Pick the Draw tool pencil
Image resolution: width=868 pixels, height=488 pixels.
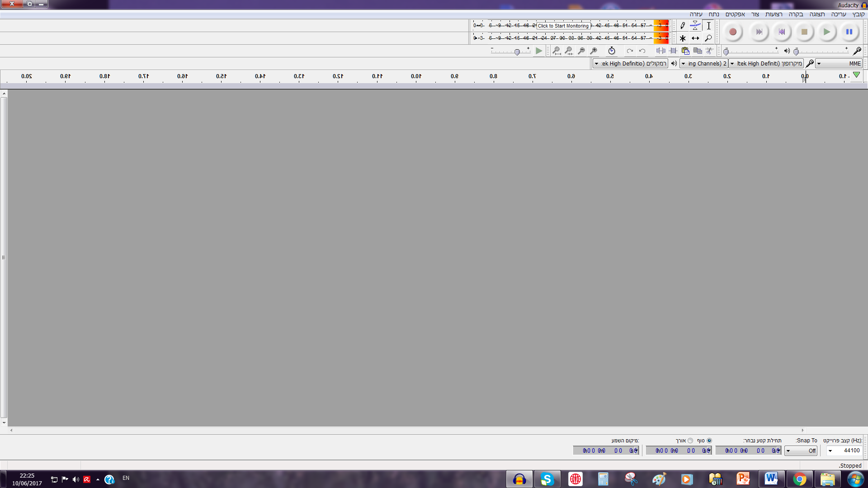coord(683,26)
